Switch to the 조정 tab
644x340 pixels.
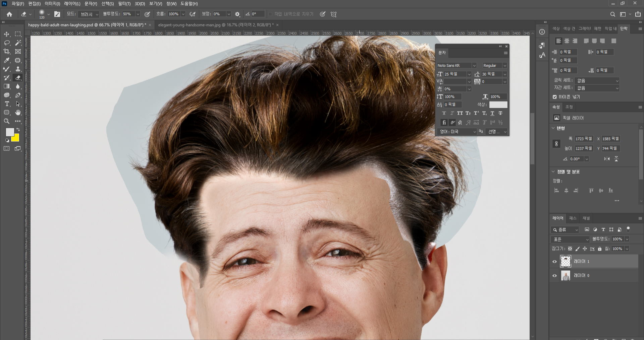569,107
